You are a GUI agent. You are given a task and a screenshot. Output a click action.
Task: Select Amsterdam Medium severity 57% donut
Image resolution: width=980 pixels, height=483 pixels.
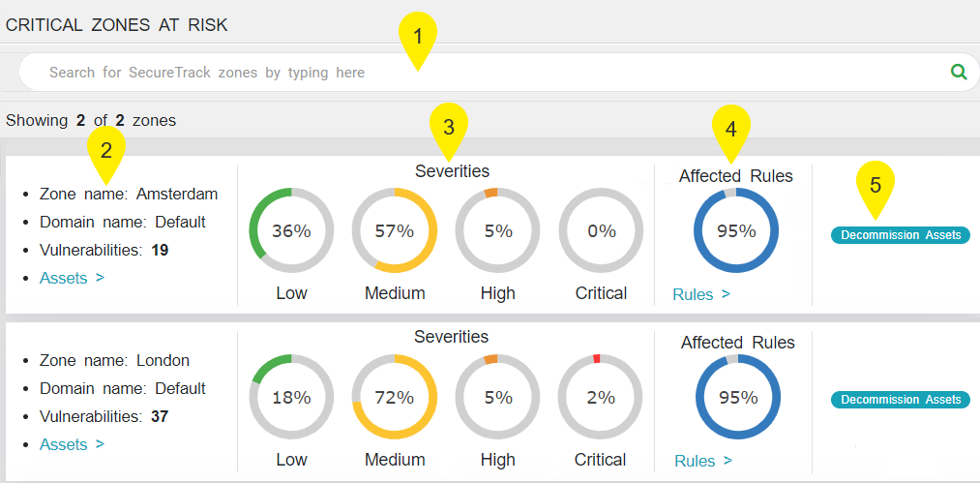click(x=394, y=231)
